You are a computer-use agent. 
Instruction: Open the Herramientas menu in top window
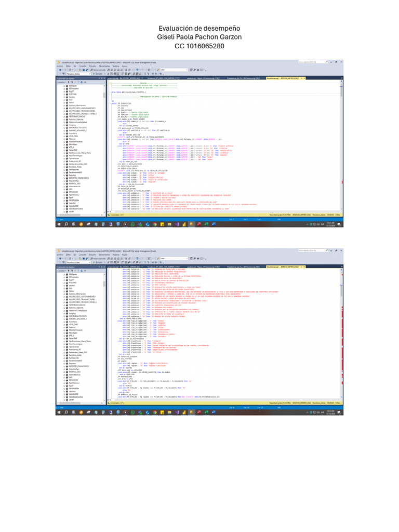click(104, 66)
